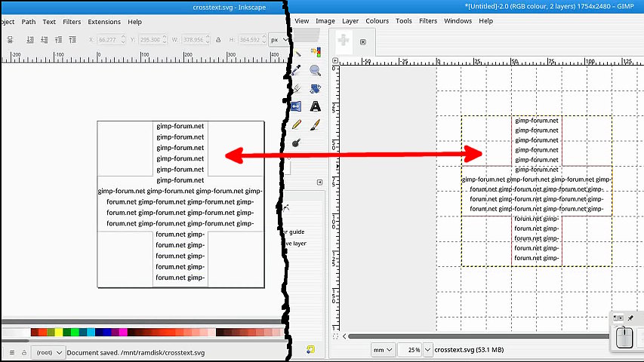Click the lower selection one step icon
The width and height of the screenshot is (644, 362).
point(45,40)
